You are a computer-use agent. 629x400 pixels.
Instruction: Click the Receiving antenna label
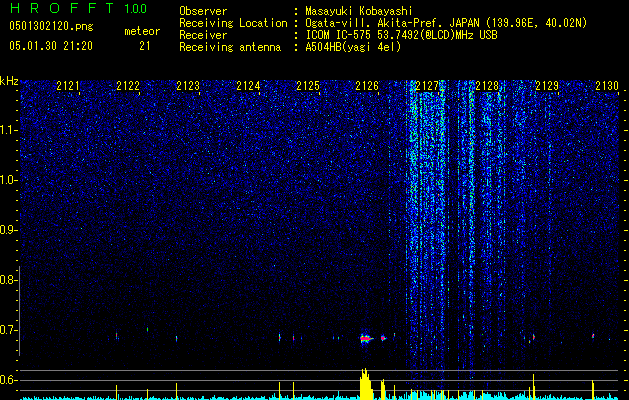click(230, 47)
